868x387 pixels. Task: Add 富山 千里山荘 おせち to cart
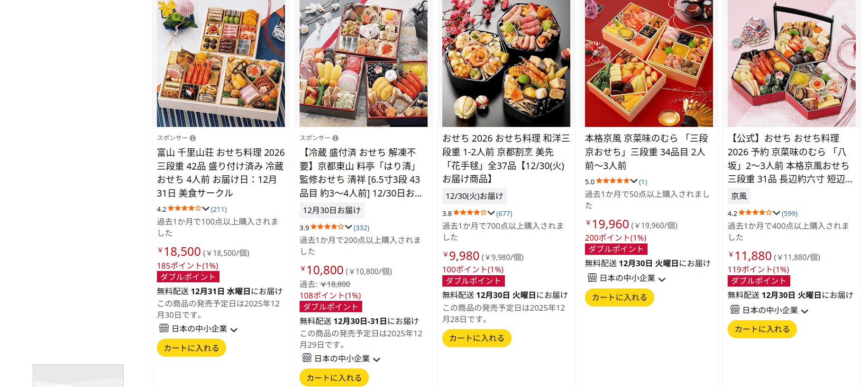click(192, 348)
